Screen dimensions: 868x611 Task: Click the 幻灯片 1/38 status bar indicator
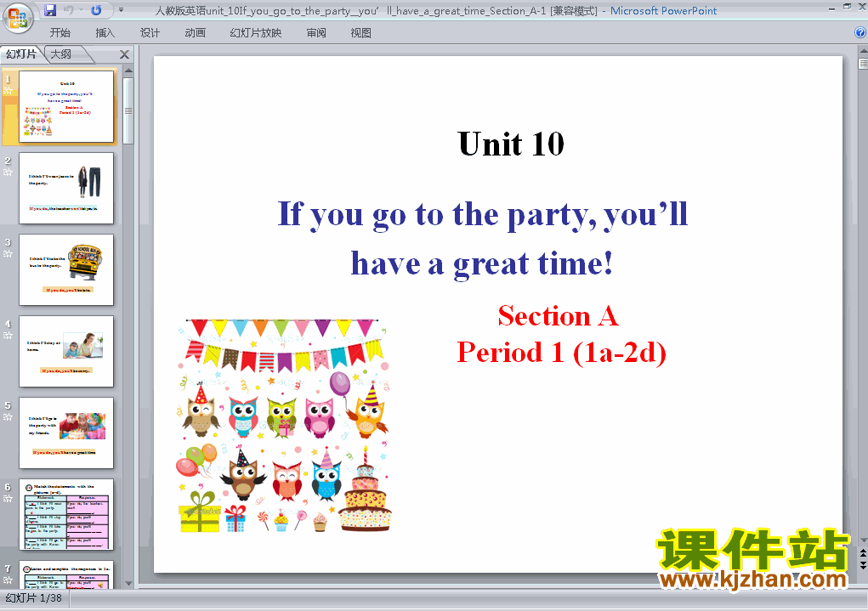coord(34,598)
